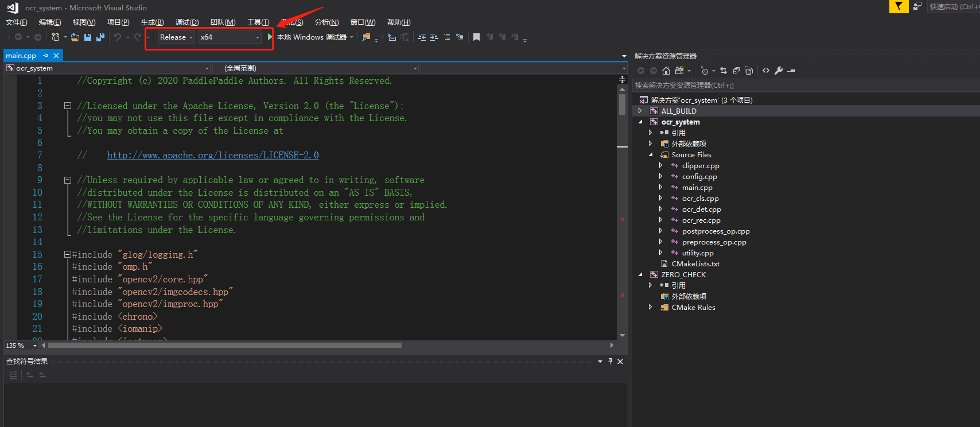Click the Save icon in the toolbar

point(88,37)
